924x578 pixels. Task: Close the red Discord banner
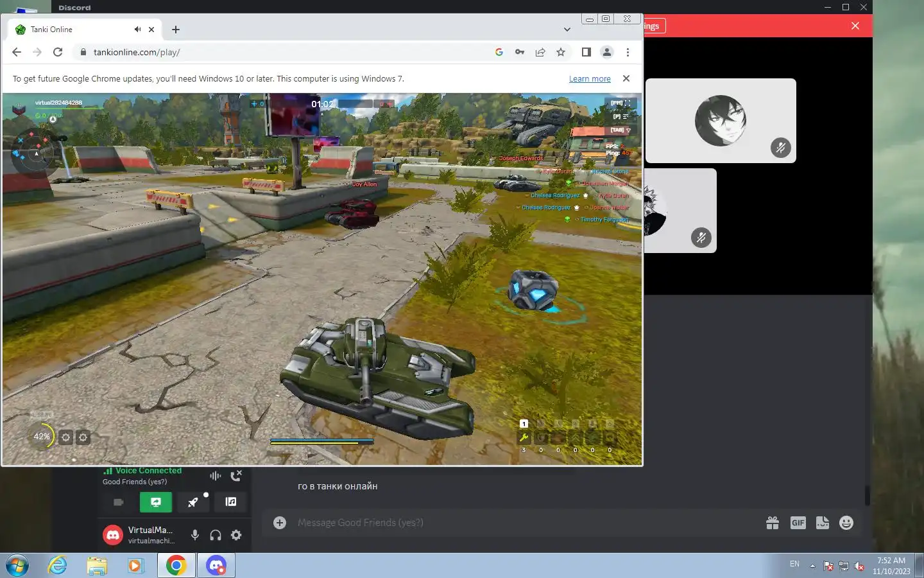click(x=855, y=26)
